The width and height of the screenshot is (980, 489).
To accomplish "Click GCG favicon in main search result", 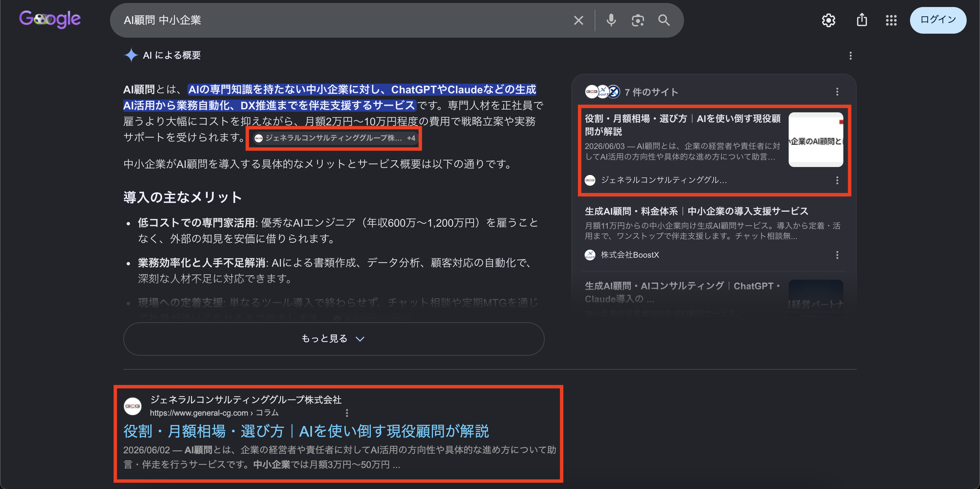I will point(133,406).
